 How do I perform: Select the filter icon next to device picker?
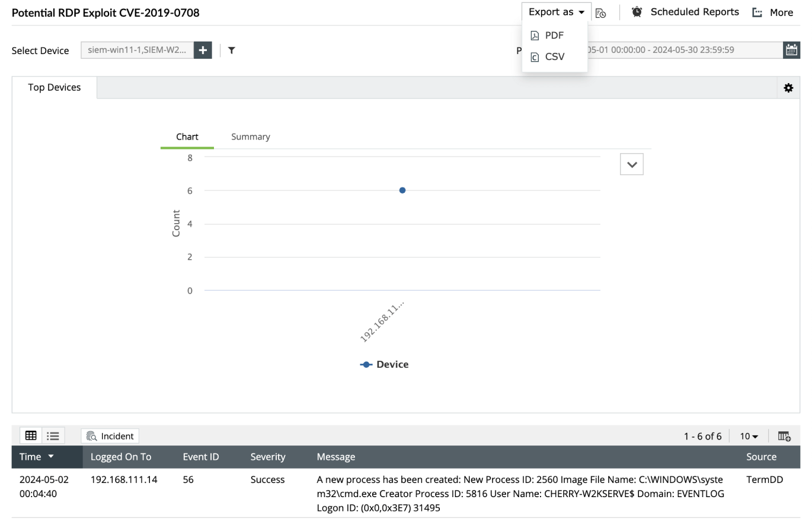pos(231,50)
